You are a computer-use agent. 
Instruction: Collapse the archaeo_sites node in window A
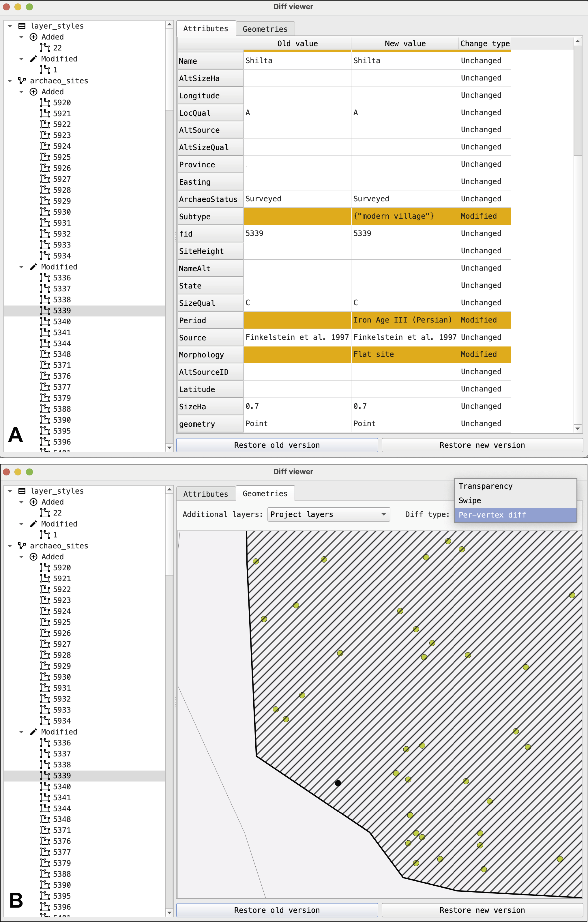point(10,81)
